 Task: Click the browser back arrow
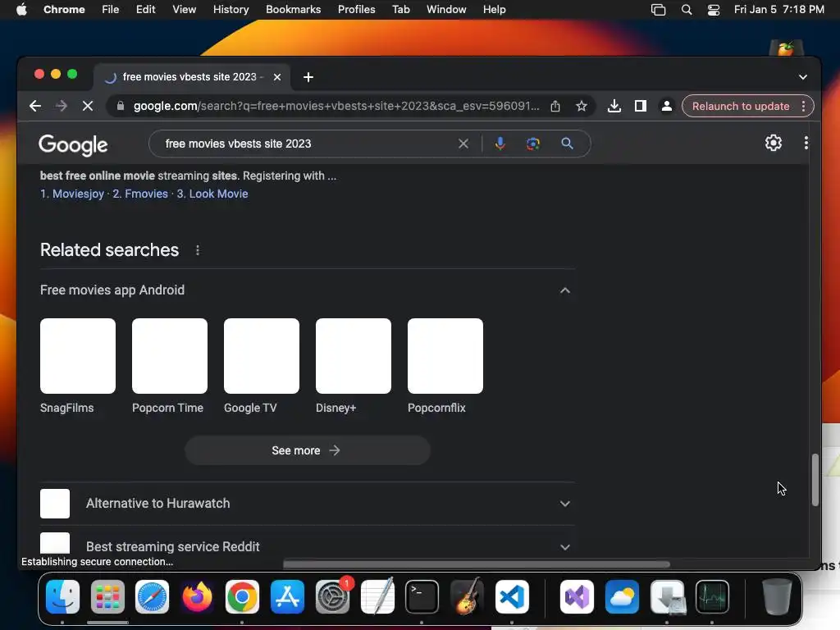coord(35,106)
